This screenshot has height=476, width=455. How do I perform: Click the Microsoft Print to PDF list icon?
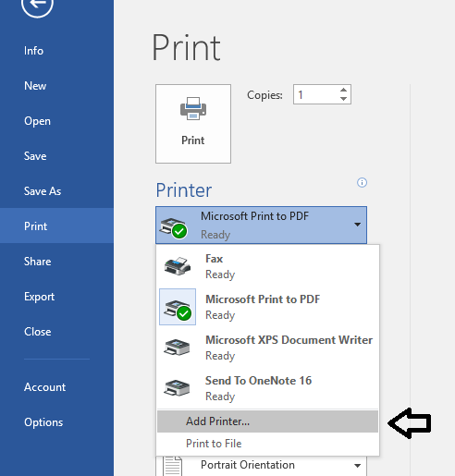tap(178, 307)
